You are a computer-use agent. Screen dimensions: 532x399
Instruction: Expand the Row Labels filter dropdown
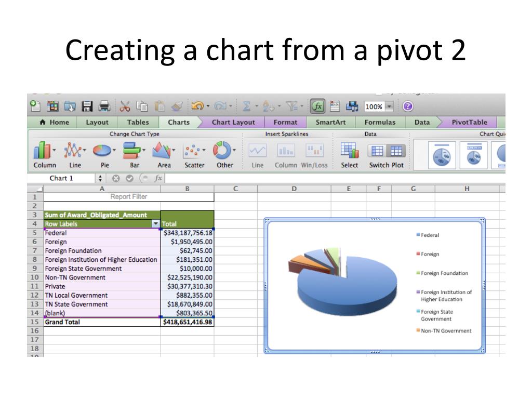click(x=155, y=223)
